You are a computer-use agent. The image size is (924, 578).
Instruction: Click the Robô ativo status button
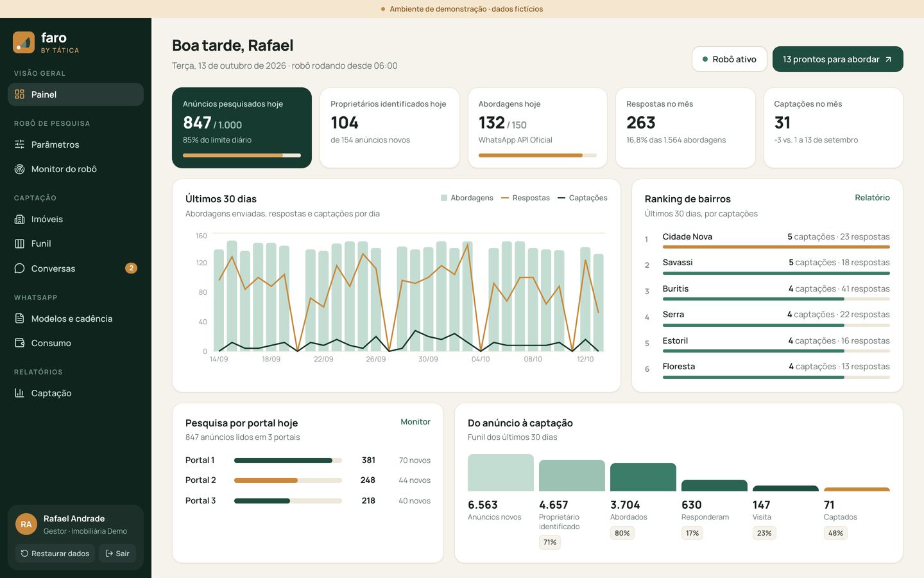[x=730, y=59]
